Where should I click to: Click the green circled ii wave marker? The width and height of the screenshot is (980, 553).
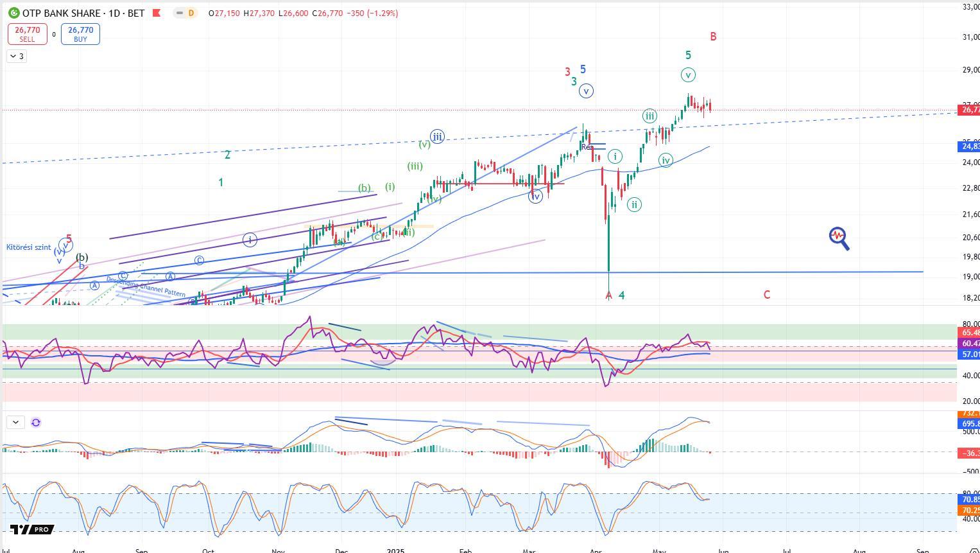634,205
